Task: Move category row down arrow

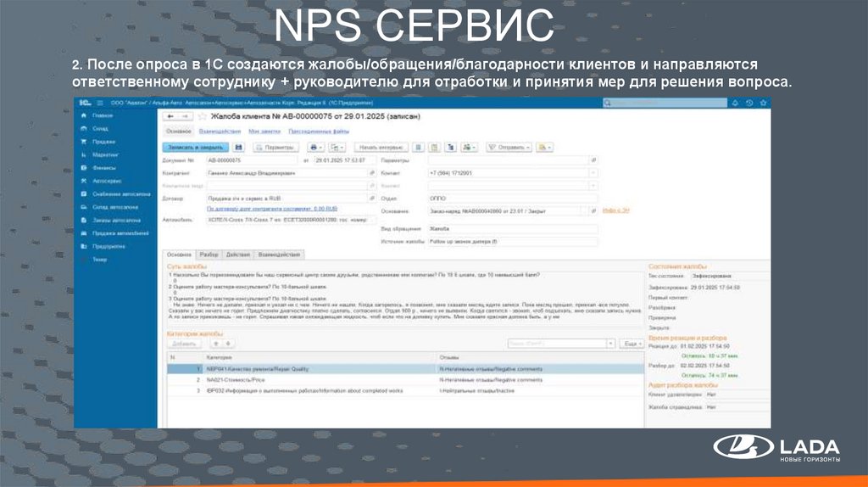Action: pyautogui.click(x=227, y=344)
